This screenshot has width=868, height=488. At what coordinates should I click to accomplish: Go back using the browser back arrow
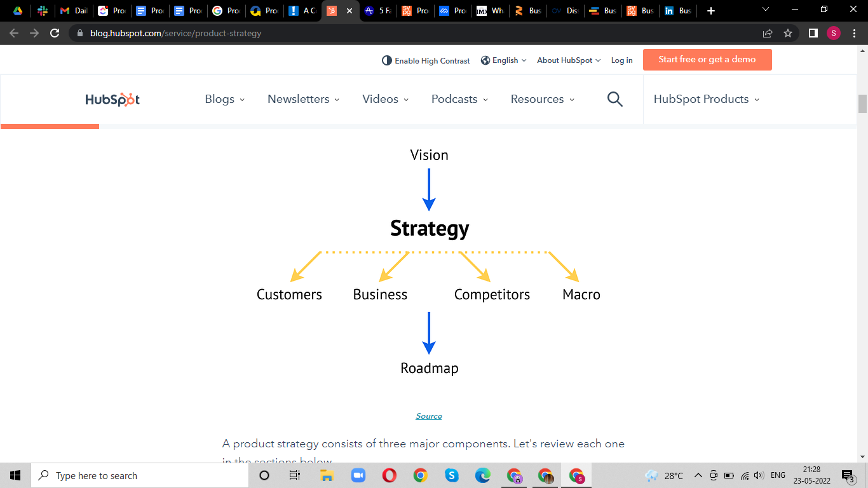14,33
